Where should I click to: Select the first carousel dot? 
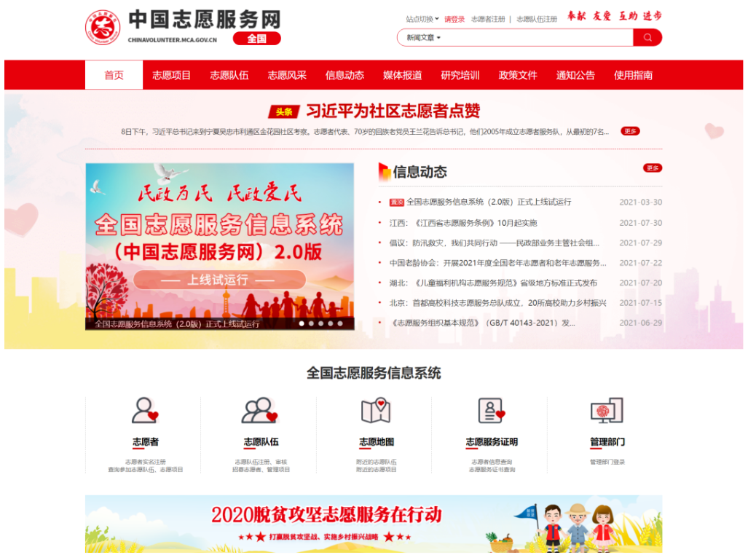pos(302,323)
